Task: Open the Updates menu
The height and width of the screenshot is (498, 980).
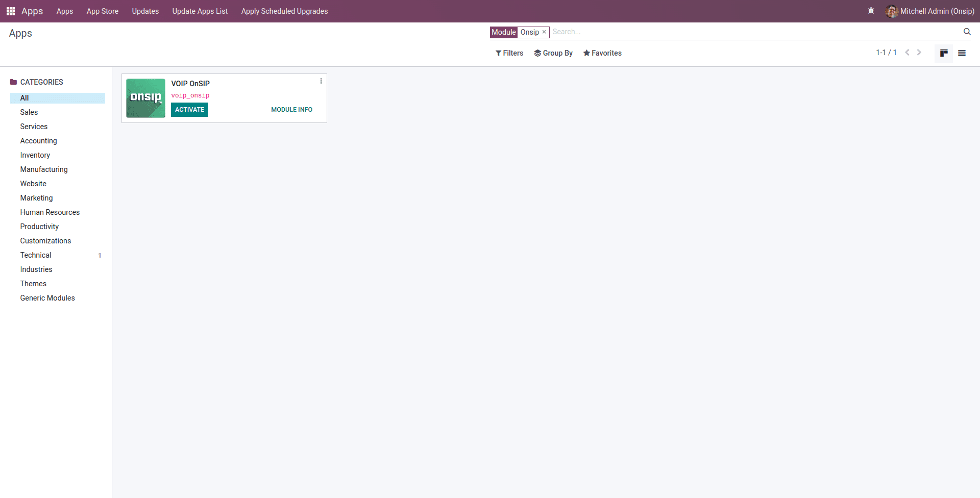Action: pos(145,11)
